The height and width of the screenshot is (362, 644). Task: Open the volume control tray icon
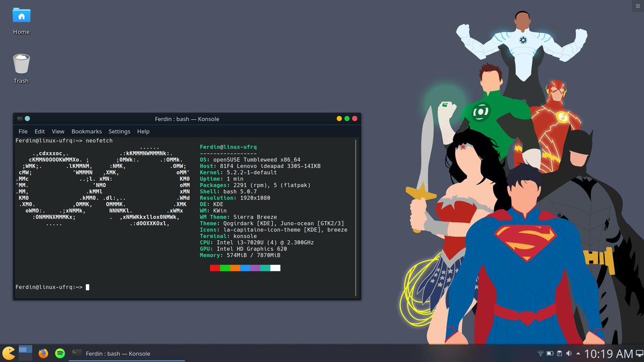568,353
